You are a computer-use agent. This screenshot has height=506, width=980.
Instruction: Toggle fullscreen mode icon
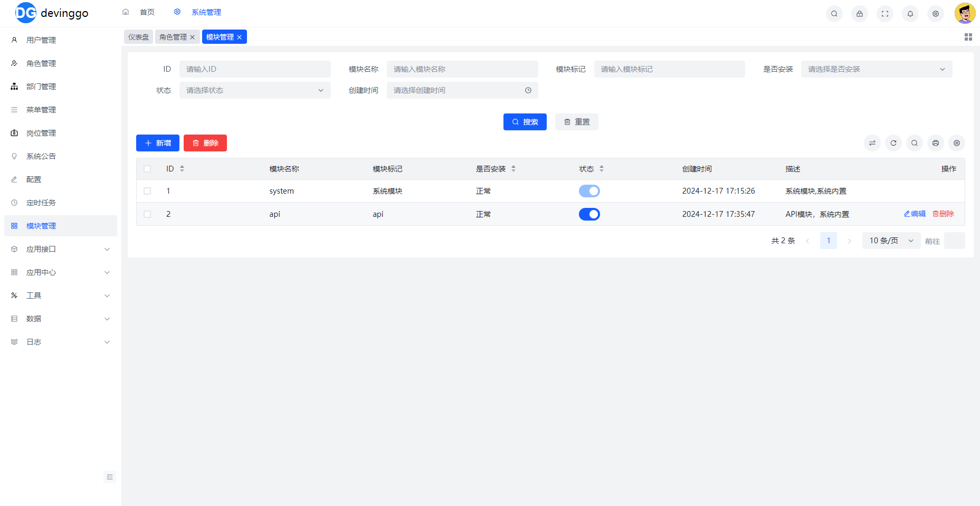885,14
